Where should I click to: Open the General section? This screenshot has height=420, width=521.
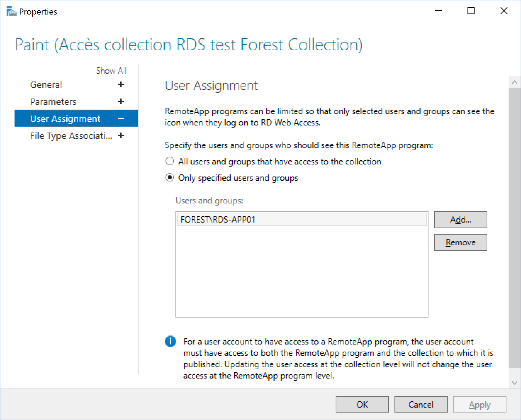pyautogui.click(x=46, y=85)
